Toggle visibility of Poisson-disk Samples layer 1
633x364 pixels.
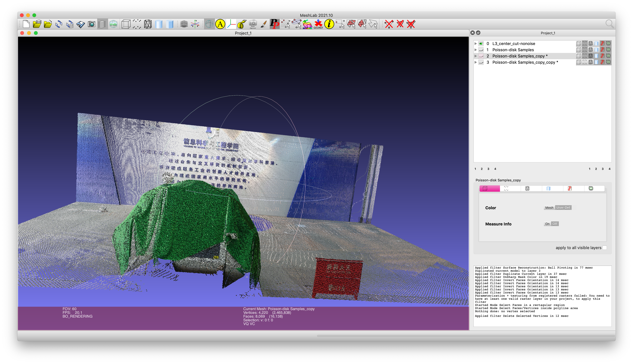(x=481, y=50)
